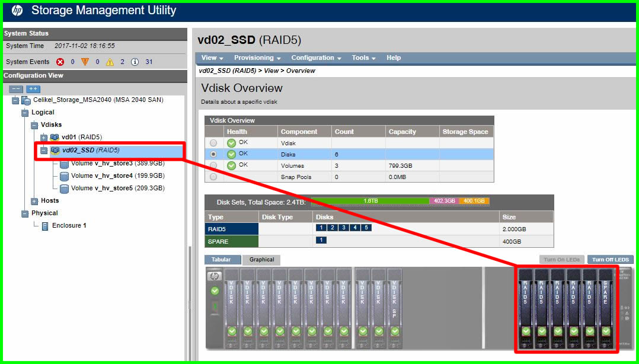This screenshot has height=364, width=639.
Task: Select the Volumes row radio button
Action: pyautogui.click(x=213, y=165)
